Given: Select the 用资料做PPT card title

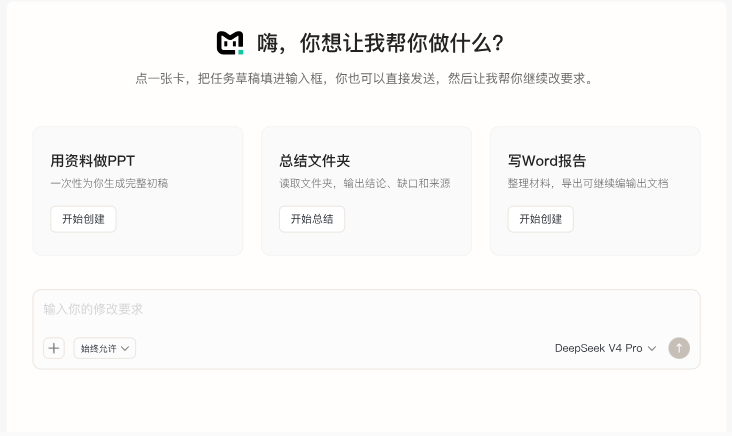Looking at the screenshot, I should (x=92, y=161).
